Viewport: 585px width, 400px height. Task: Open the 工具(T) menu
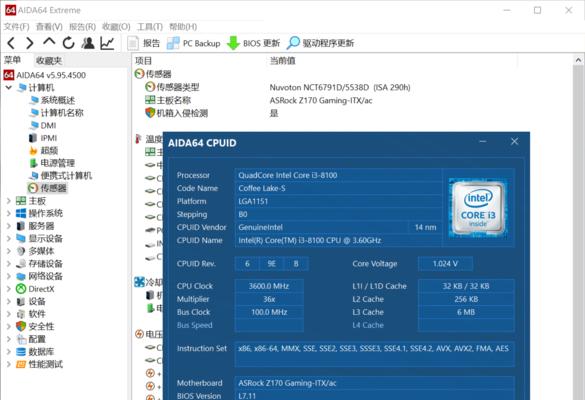[x=150, y=27]
